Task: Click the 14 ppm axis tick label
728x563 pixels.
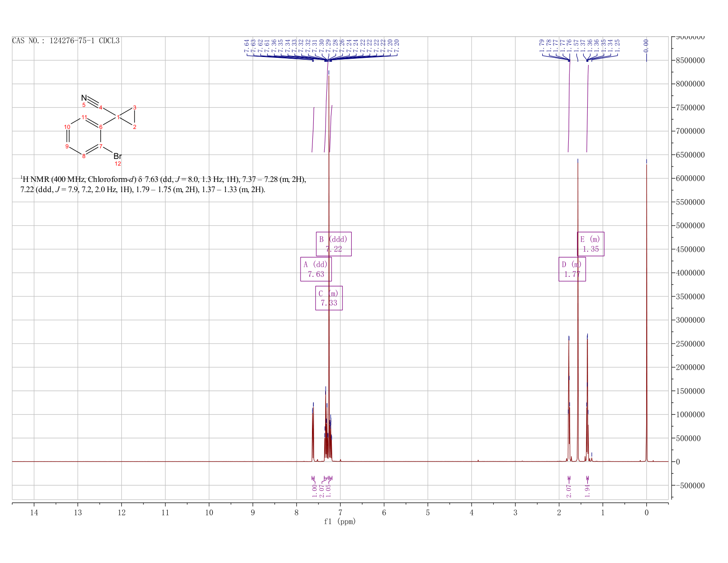Action: tap(34, 512)
